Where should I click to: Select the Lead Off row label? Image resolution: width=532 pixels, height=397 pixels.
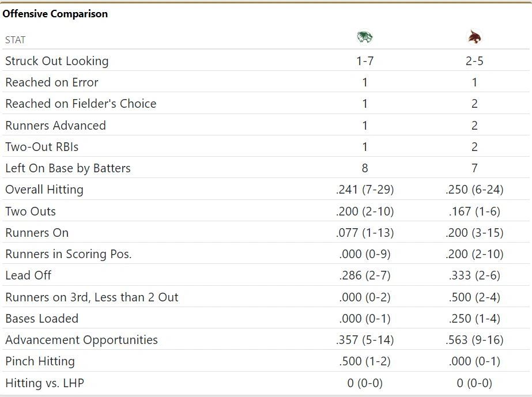pyautogui.click(x=28, y=275)
